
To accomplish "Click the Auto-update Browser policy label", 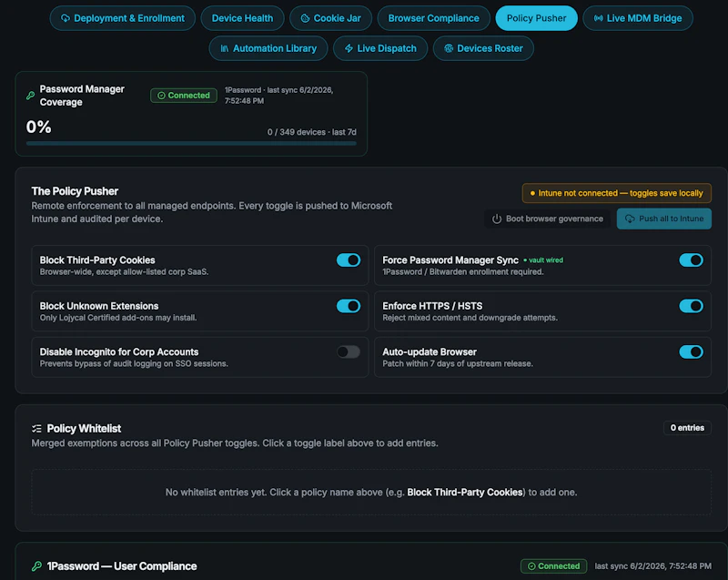I will point(430,352).
